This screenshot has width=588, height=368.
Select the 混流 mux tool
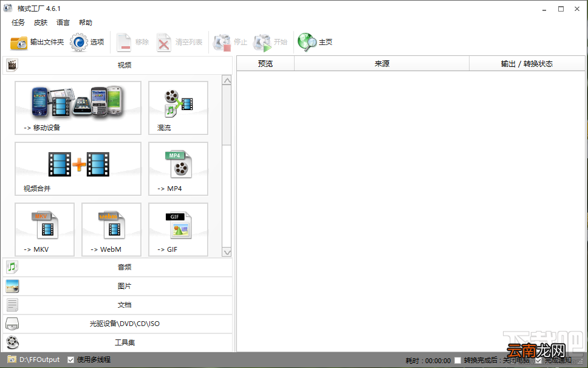[x=178, y=108]
